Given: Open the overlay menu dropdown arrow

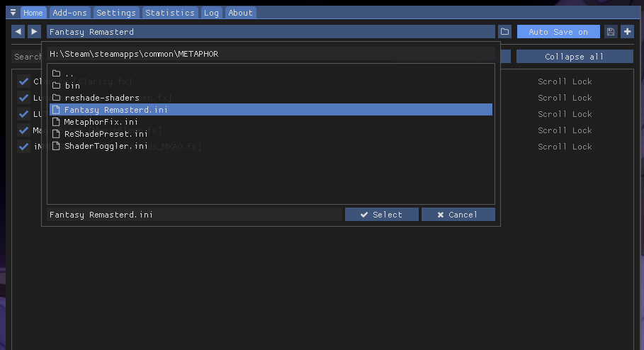Looking at the screenshot, I should (13, 12).
